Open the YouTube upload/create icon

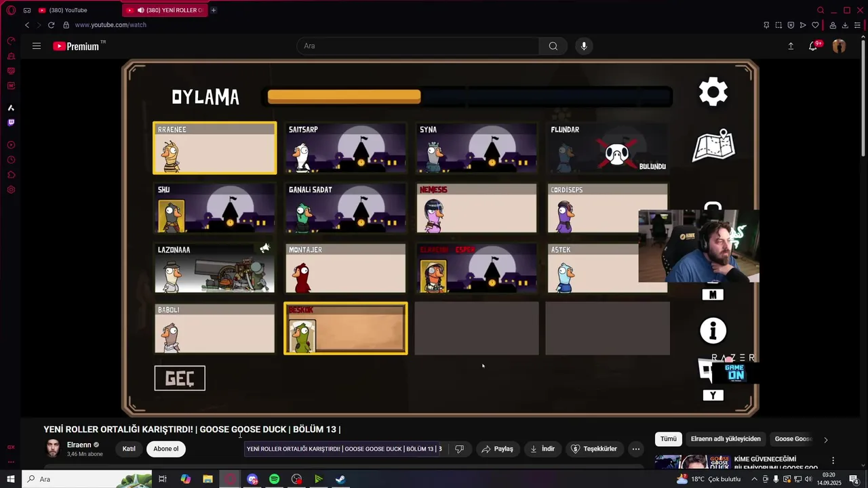pyautogui.click(x=791, y=46)
